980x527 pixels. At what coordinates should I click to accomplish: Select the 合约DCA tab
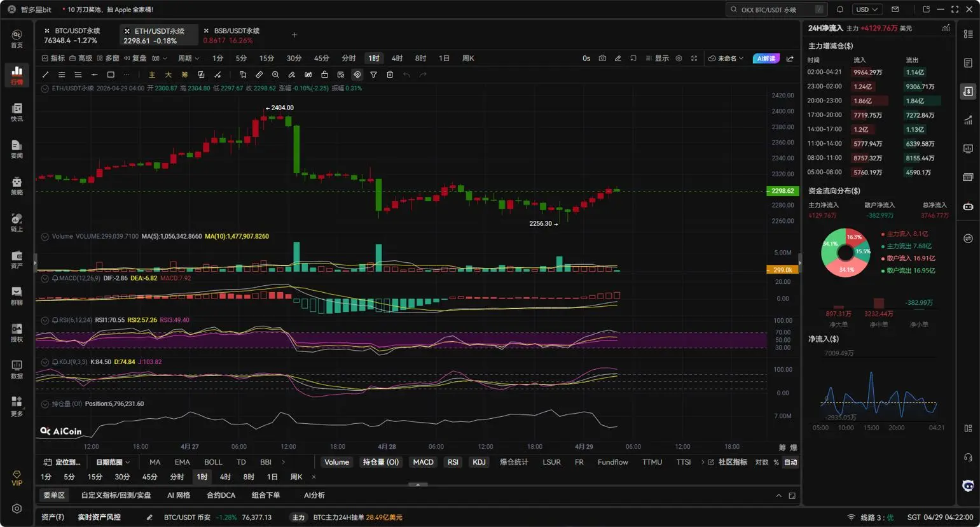click(x=221, y=495)
